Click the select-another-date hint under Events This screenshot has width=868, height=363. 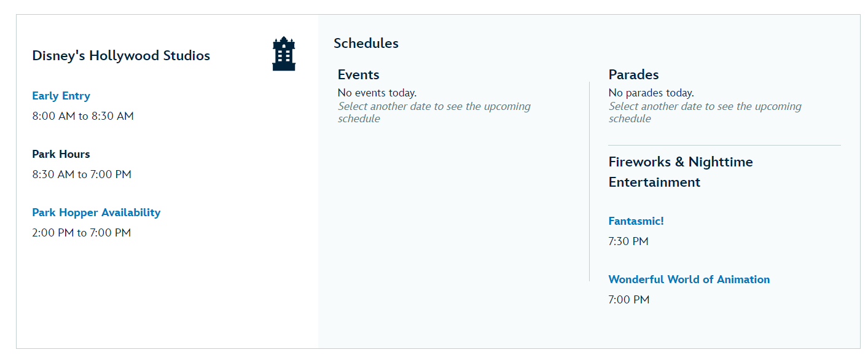(x=434, y=112)
